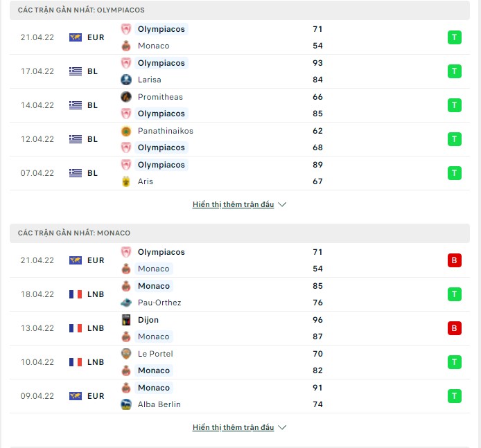Click the Promitheas team logo
The image size is (481, 448).
(125, 97)
